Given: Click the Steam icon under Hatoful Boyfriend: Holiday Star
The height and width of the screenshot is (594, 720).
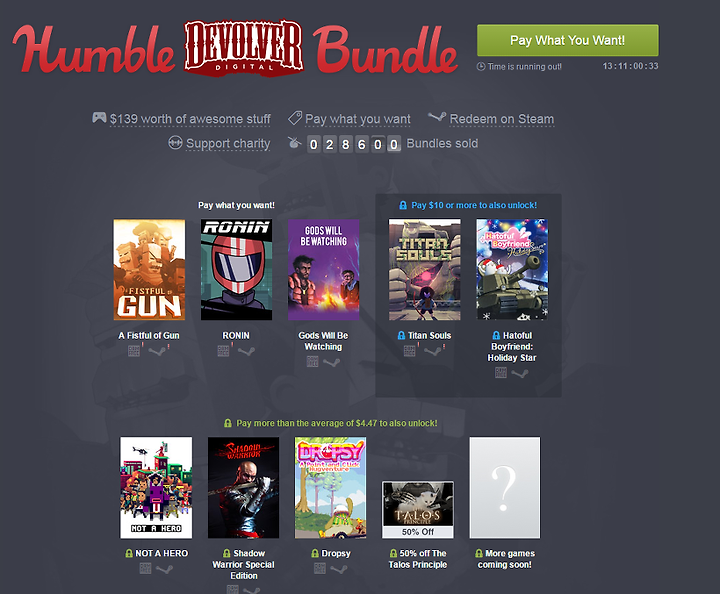Looking at the screenshot, I should [x=520, y=374].
